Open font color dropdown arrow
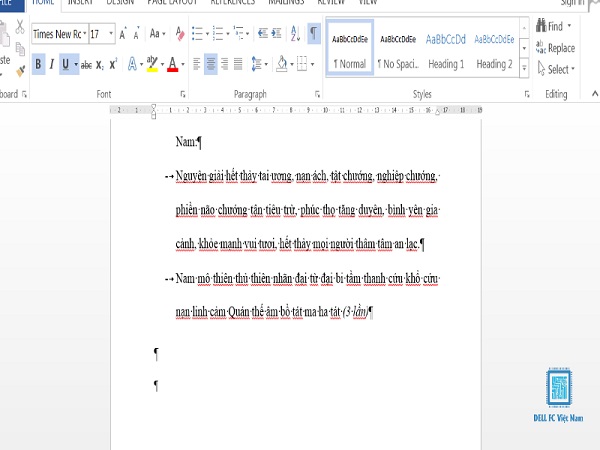600x450 pixels. coord(183,64)
